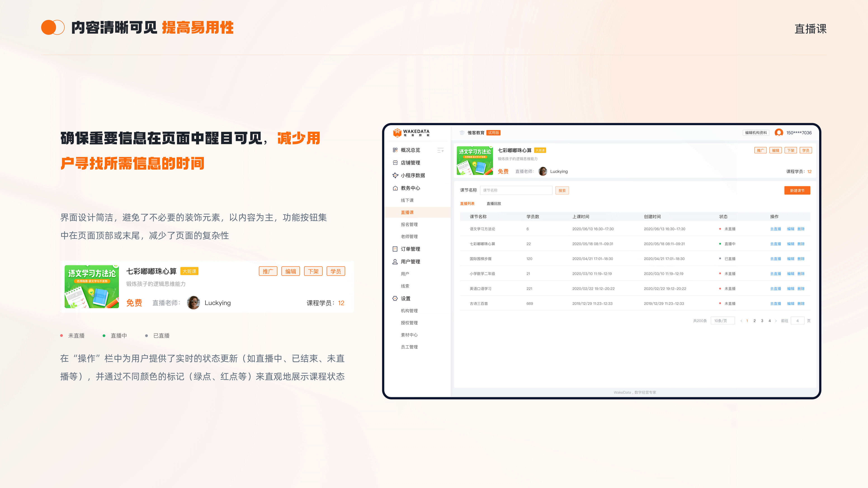
Task: Click the orange user avatar icon
Action: [779, 133]
